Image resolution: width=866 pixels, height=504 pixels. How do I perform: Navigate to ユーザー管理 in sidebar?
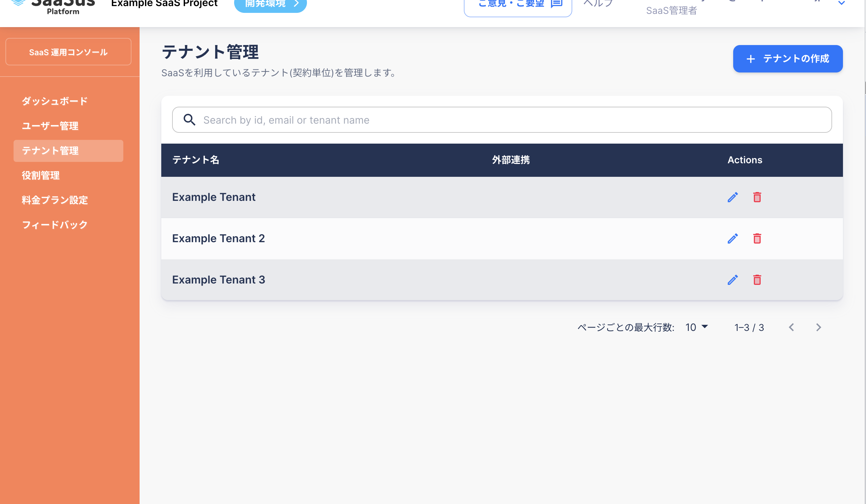tap(50, 126)
